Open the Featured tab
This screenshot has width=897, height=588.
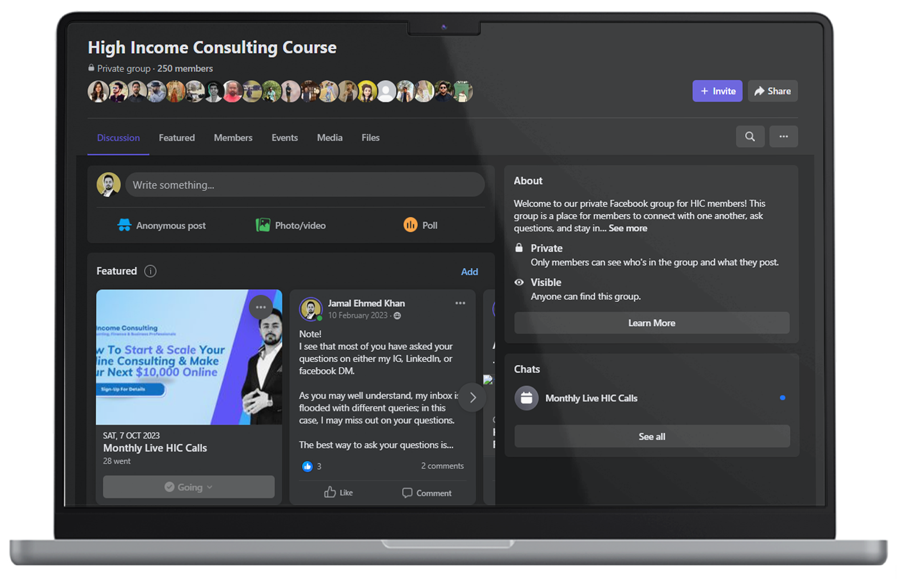[177, 138]
